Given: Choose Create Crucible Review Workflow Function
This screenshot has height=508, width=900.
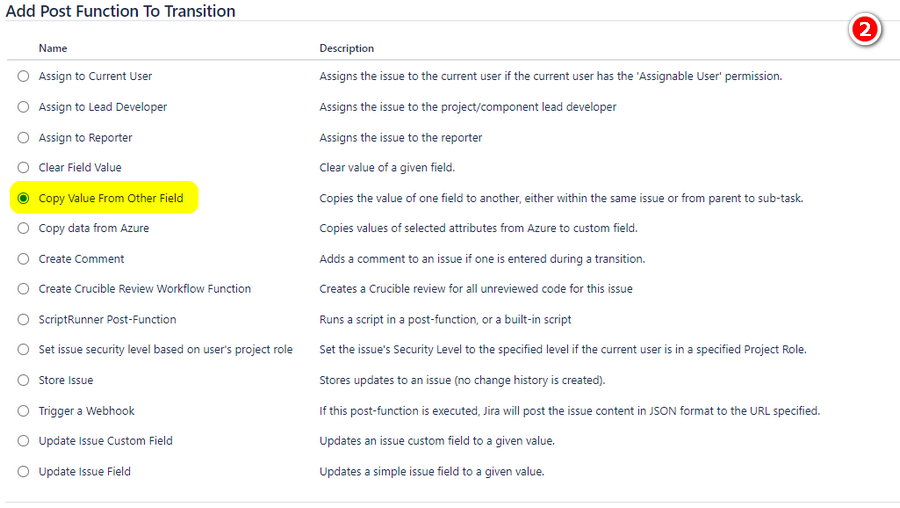Looking at the screenshot, I should [x=23, y=289].
